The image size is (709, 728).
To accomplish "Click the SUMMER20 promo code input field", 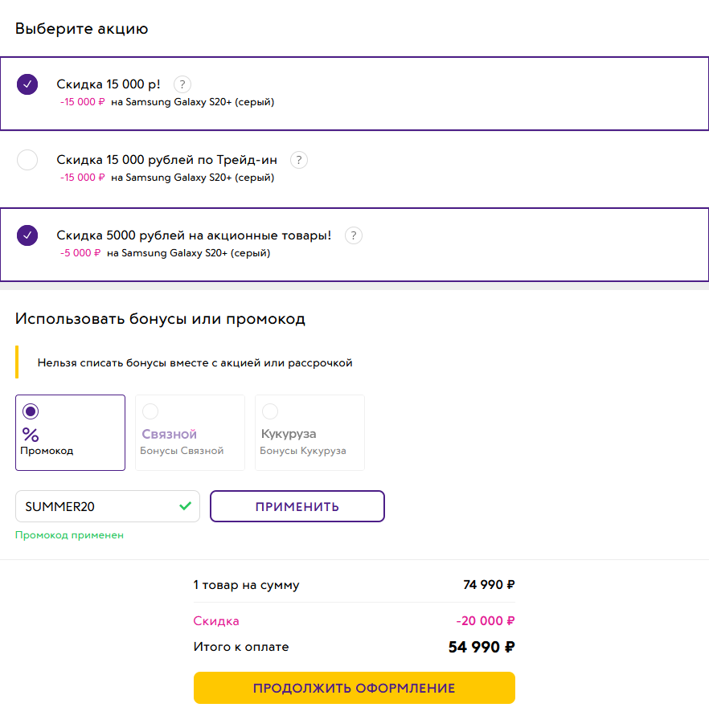I will pyautogui.click(x=96, y=507).
